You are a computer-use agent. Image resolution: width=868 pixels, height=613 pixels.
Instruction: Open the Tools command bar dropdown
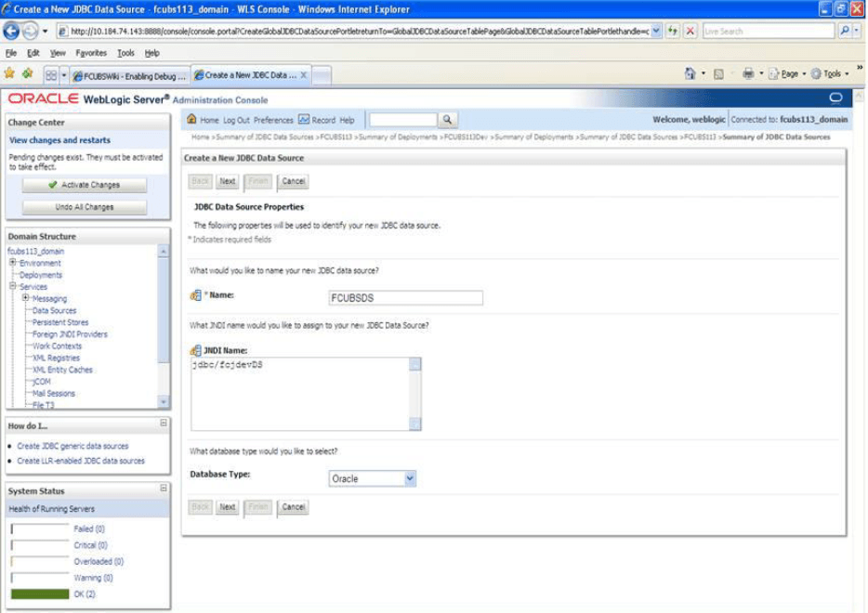[x=847, y=74]
